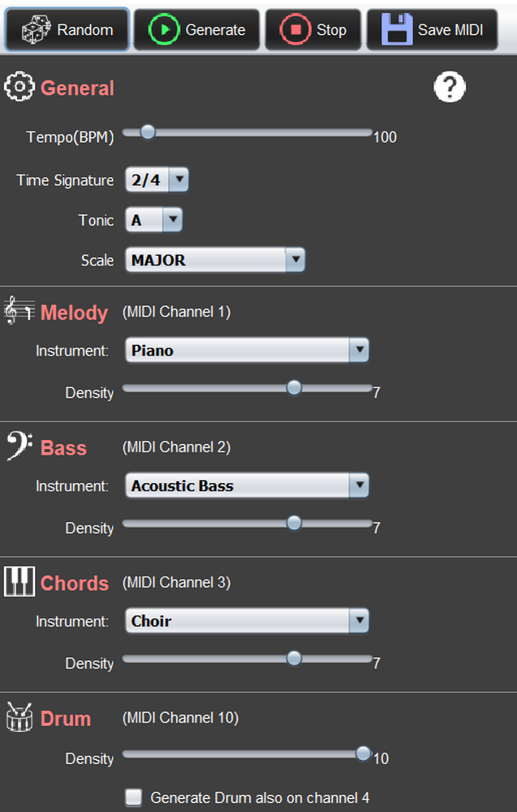Click the treble clef Melody icon
517x812 pixels.
[19, 312]
